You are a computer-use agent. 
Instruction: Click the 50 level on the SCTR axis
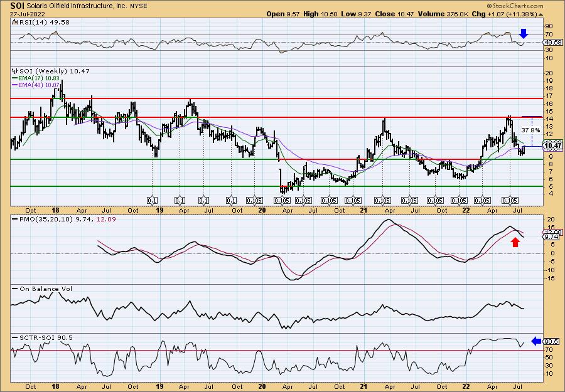[x=550, y=357]
